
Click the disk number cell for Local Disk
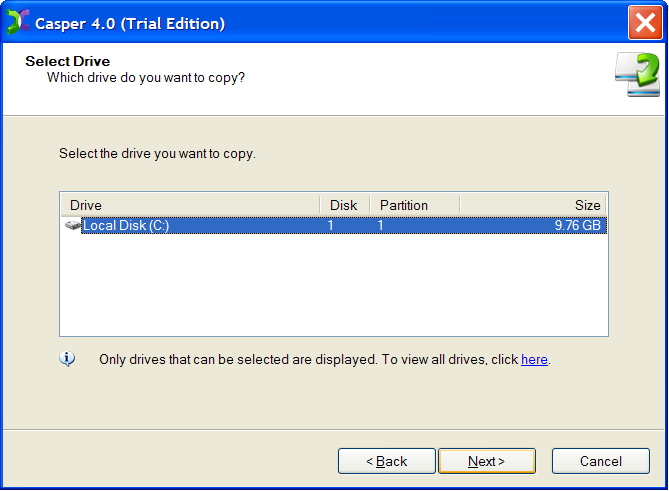tap(330, 225)
